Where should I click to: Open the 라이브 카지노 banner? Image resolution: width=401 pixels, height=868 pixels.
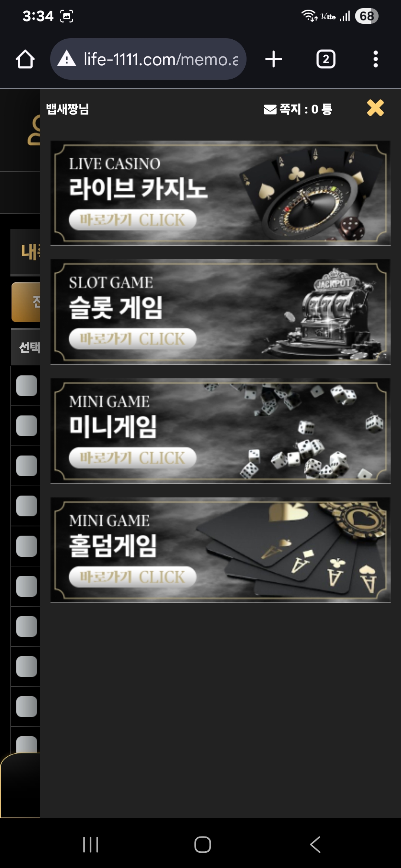click(220, 193)
